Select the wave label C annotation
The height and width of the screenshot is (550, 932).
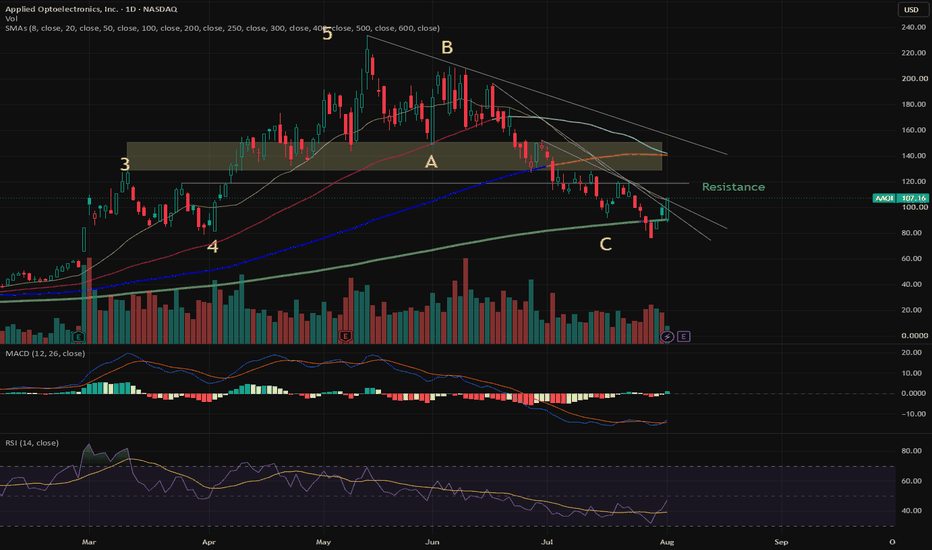pyautogui.click(x=605, y=244)
